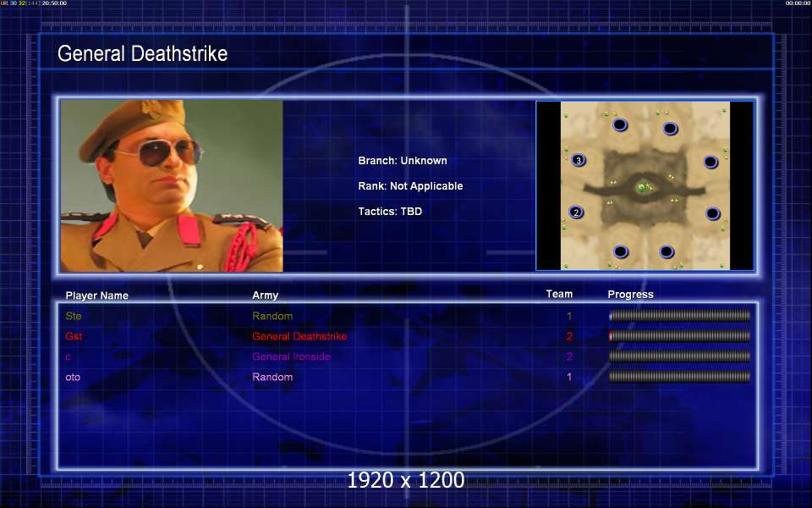The width and height of the screenshot is (812, 508).
Task: Click General Deathstrike portrait image
Action: [x=172, y=186]
